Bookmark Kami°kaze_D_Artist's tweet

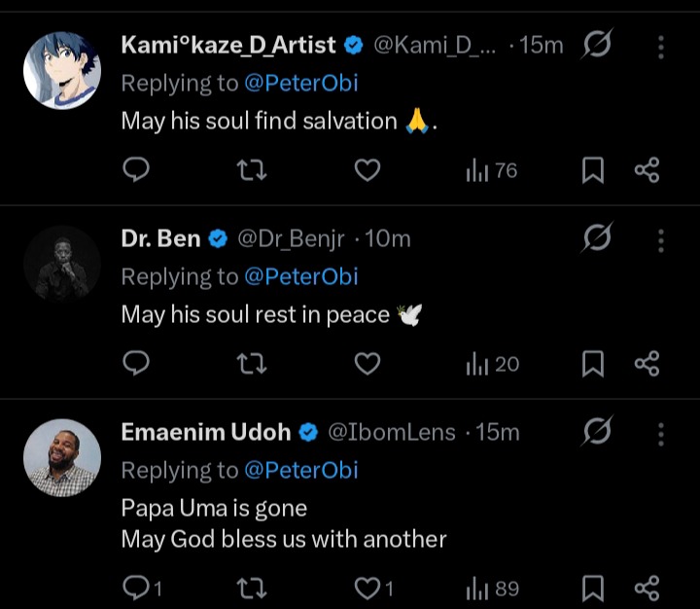click(592, 171)
